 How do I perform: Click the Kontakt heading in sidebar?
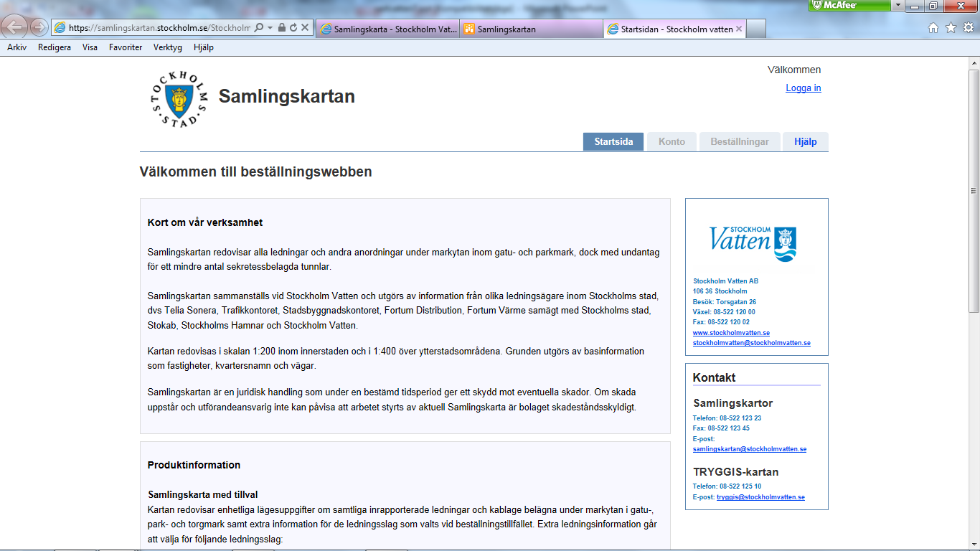tap(714, 377)
